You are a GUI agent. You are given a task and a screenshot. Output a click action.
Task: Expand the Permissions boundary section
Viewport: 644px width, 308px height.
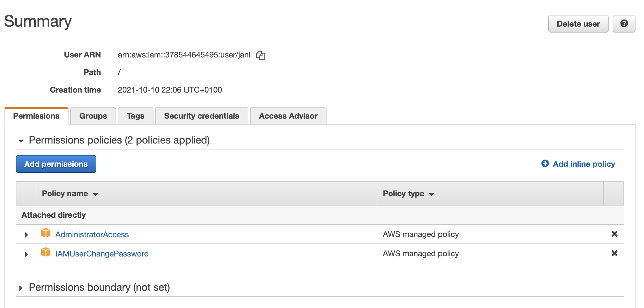(21, 288)
